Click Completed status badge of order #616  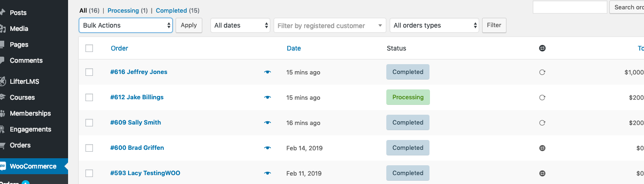click(408, 72)
